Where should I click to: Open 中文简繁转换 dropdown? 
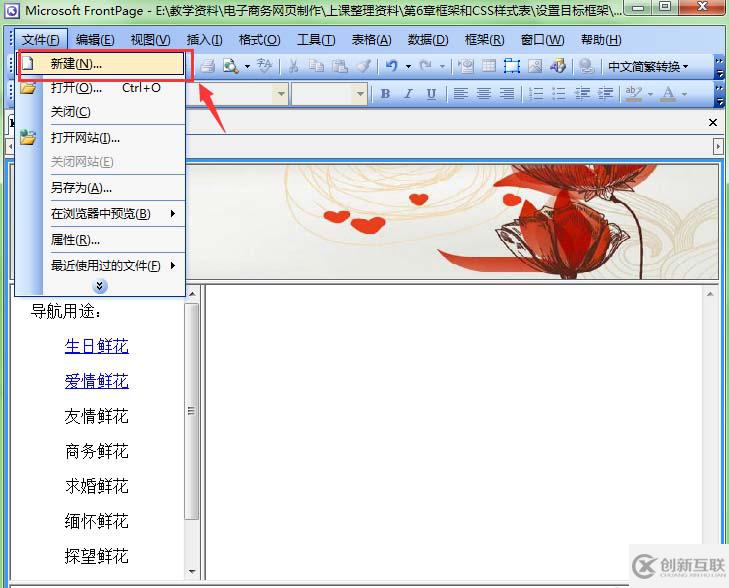648,66
